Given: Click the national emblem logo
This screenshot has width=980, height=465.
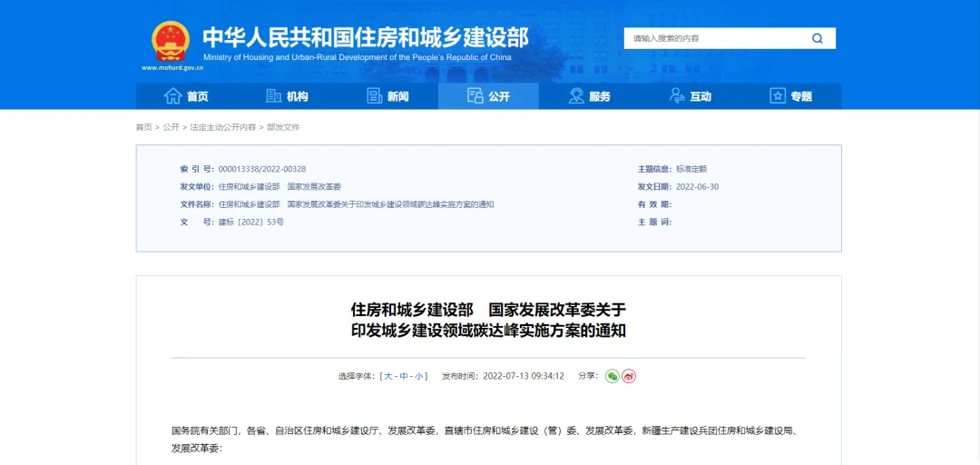Looking at the screenshot, I should coord(171,41).
